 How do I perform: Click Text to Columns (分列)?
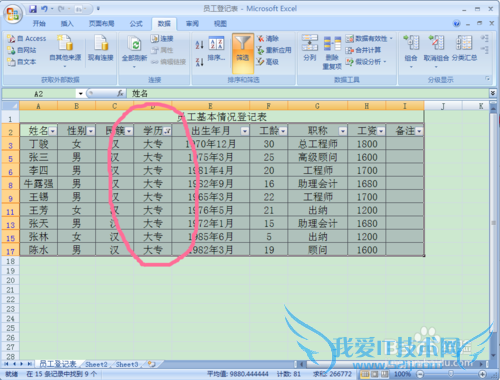310,48
